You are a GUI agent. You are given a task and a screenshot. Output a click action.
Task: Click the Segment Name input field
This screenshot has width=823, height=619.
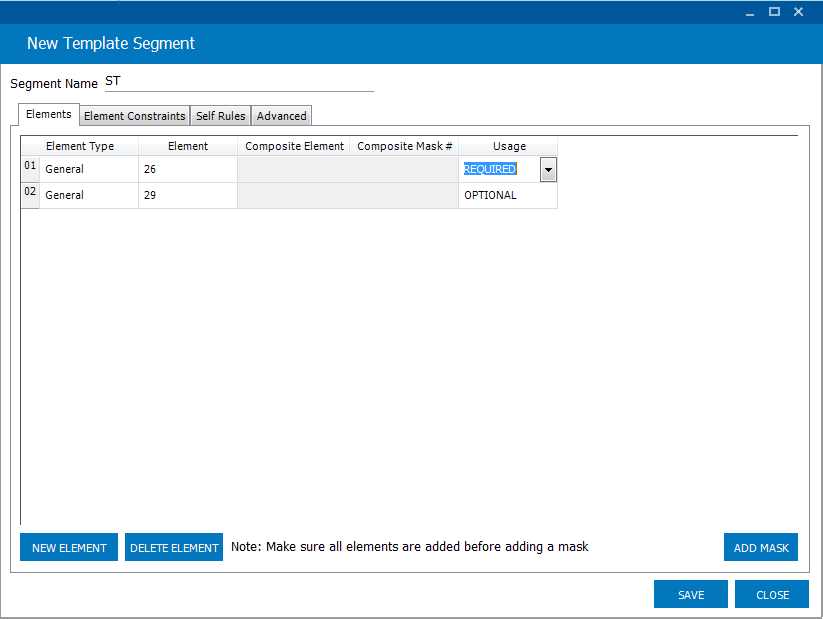[x=239, y=82]
